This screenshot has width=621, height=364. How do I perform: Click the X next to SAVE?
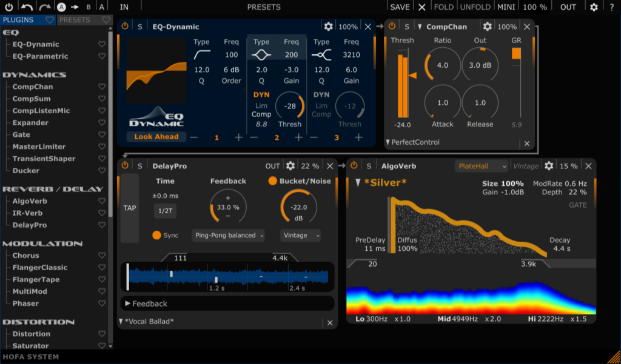pos(422,7)
